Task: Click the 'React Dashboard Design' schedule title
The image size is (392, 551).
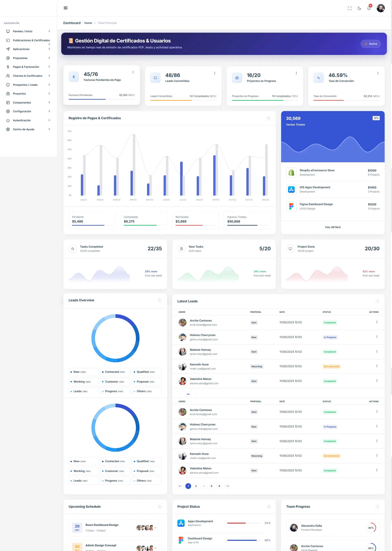Action: click(x=102, y=525)
